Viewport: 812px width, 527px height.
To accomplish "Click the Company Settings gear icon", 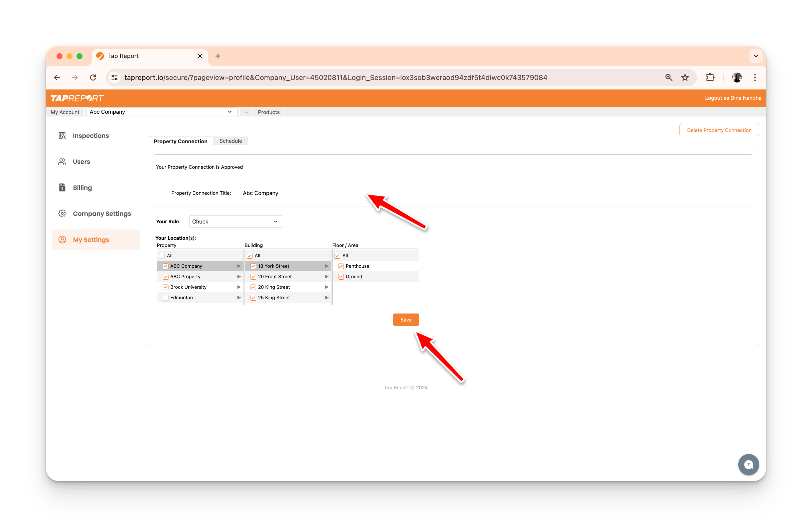I will pyautogui.click(x=62, y=213).
